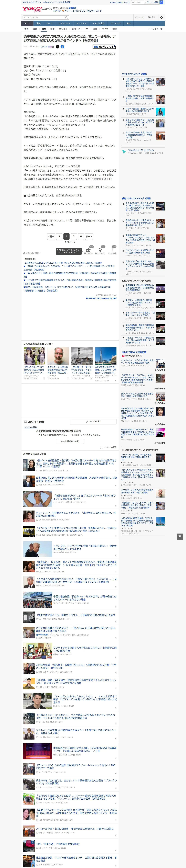Select page 3 of the article
The width and height of the screenshot is (186, 868).
pyautogui.click(x=59, y=236)
